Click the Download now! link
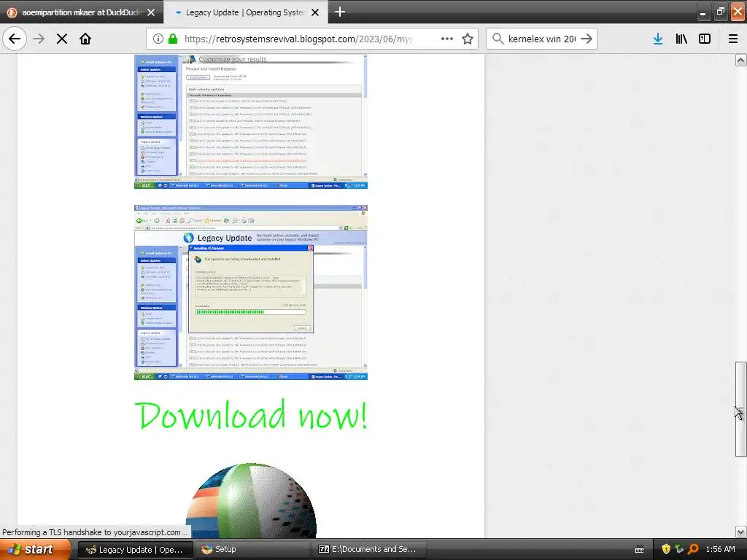 (x=251, y=415)
